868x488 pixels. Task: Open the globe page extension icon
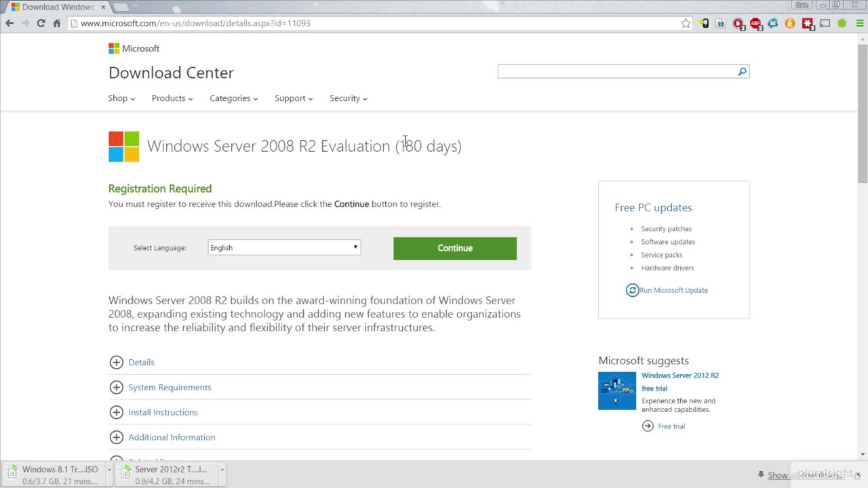coord(720,23)
